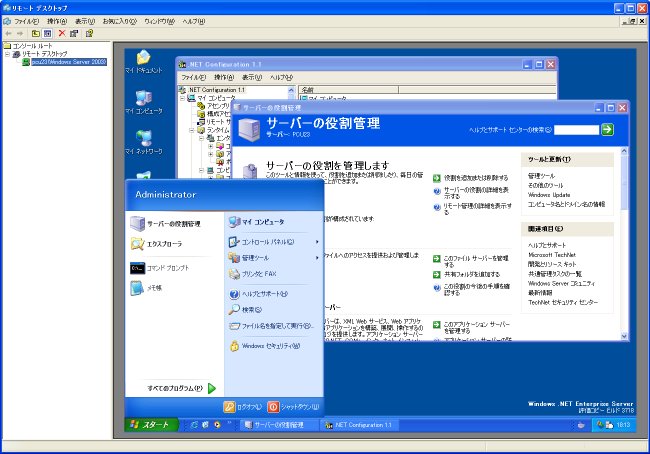Open the ウィンドウ menu
The width and height of the screenshot is (650, 454).
(x=160, y=21)
